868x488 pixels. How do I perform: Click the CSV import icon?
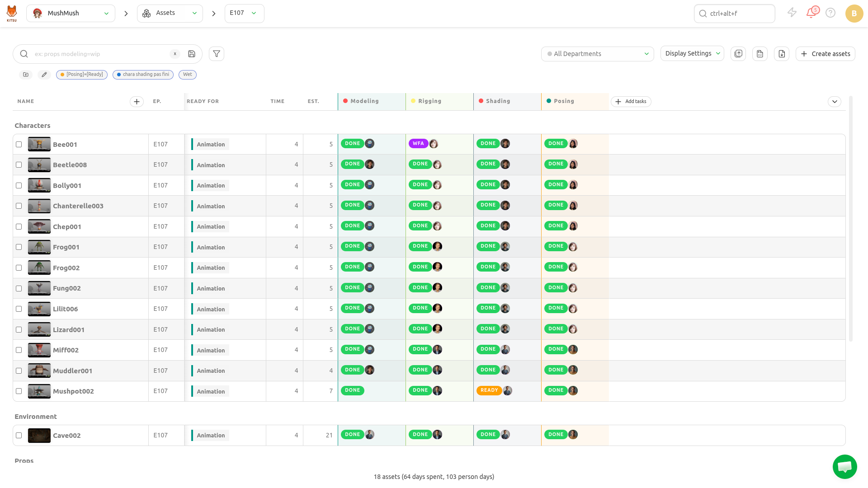(760, 54)
